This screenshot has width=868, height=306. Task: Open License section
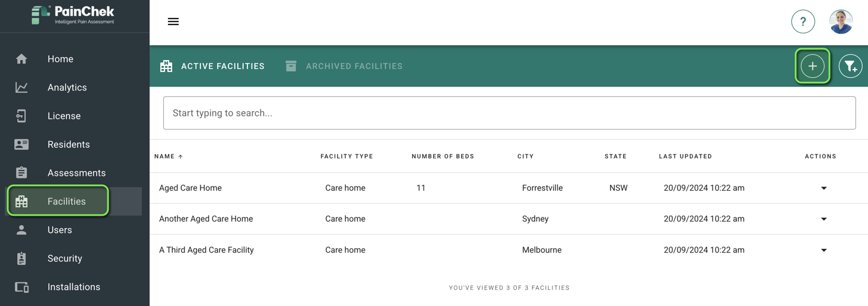click(x=64, y=116)
